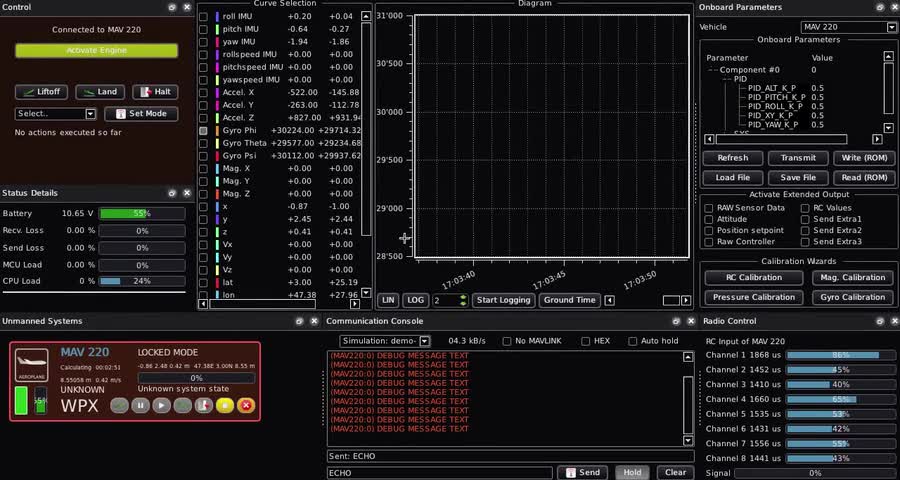
Task: Click the Activate Engine button
Action: click(x=96, y=51)
